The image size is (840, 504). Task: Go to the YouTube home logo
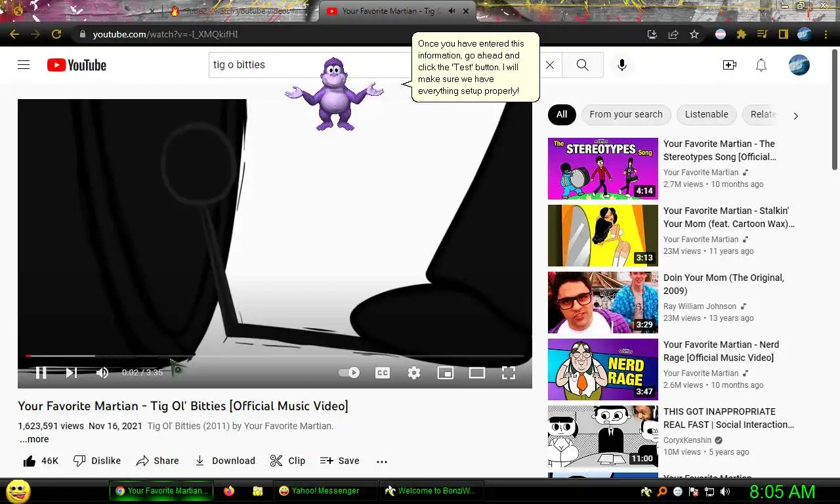(77, 65)
